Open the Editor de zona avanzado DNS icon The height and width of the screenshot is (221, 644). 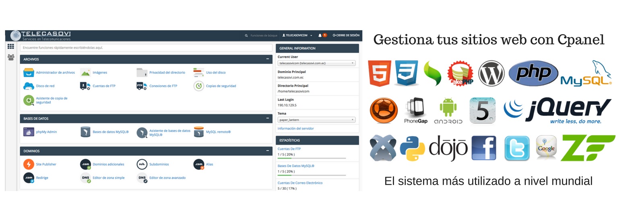142,178
